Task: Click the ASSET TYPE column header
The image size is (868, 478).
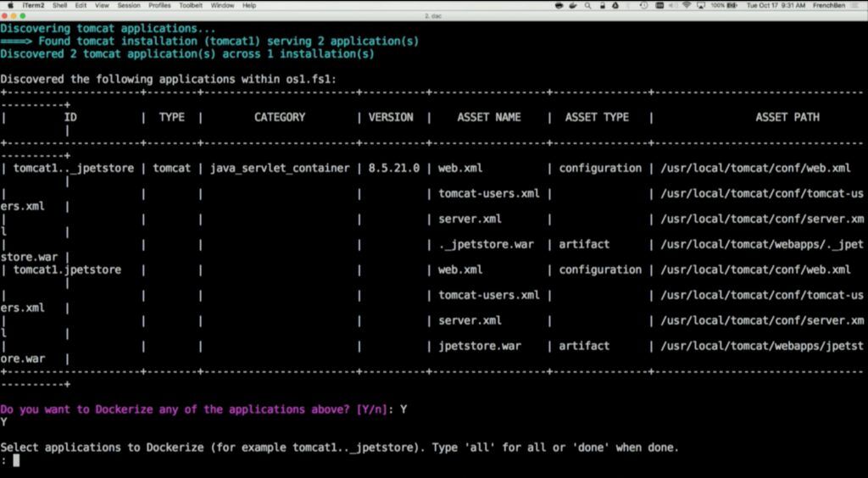Action: click(x=597, y=117)
